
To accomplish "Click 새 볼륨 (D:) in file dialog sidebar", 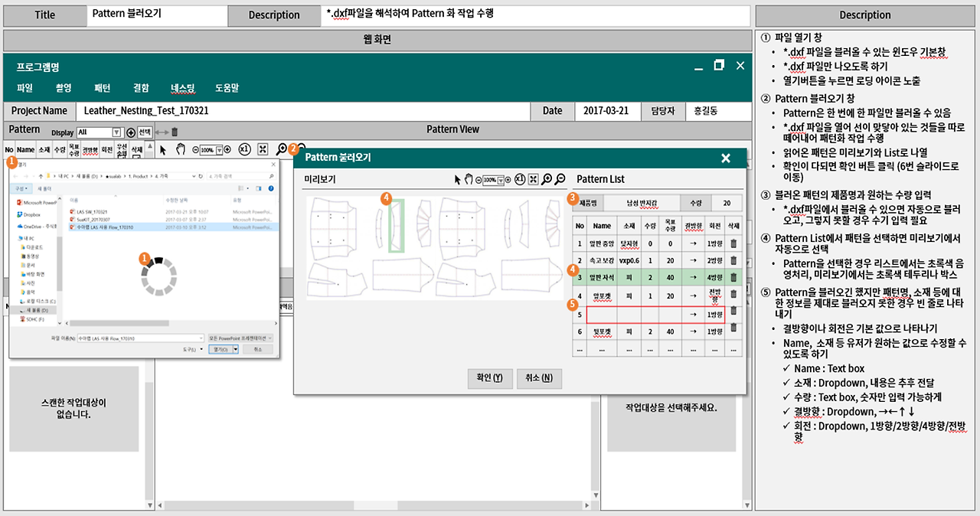I will [34, 310].
